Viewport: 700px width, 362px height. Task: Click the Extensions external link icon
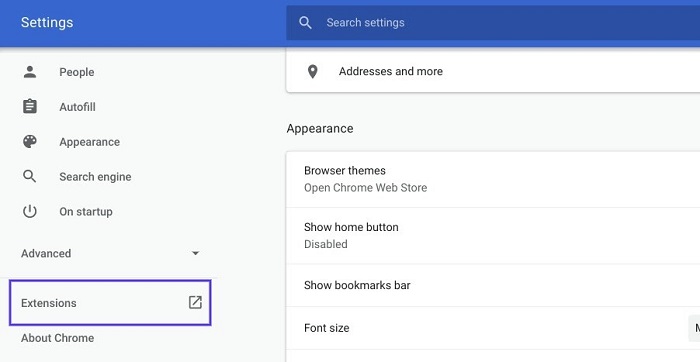point(195,303)
